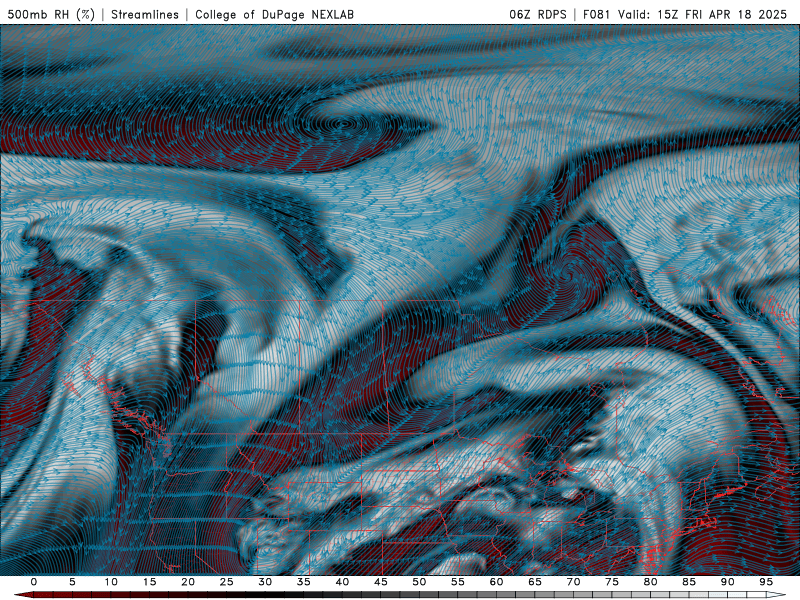Click the "40" color scale number

click(342, 582)
